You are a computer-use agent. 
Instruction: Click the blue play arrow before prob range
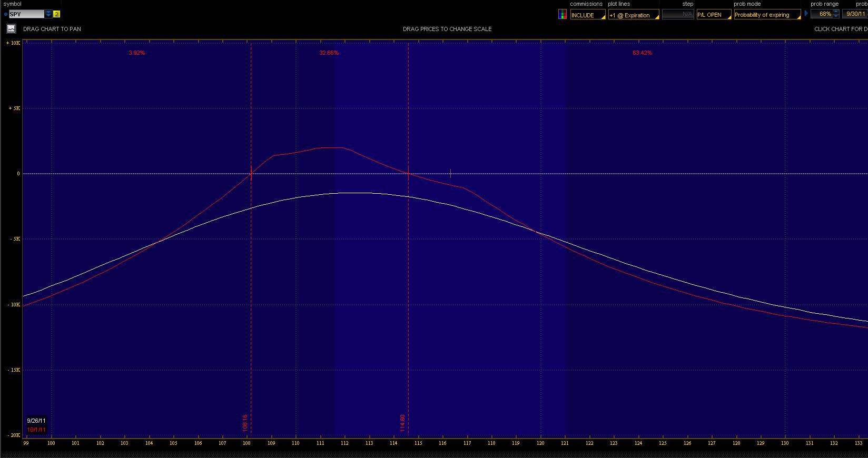pos(806,14)
